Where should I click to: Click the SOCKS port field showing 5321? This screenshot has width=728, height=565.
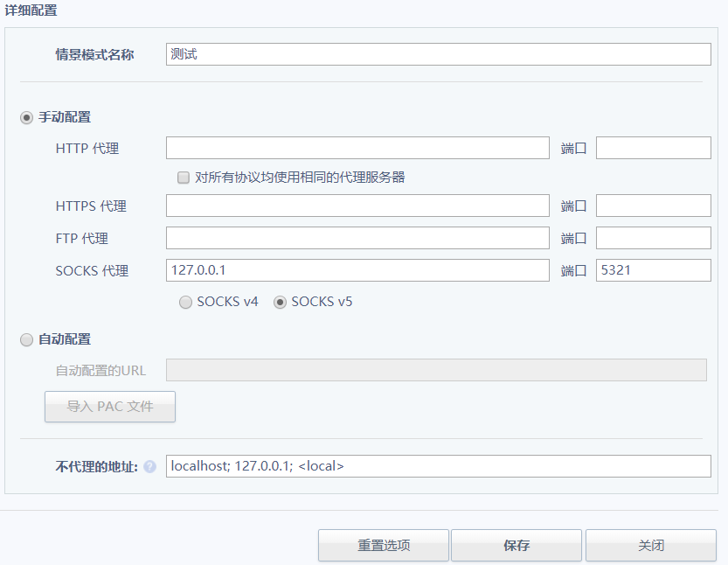pyautogui.click(x=653, y=270)
